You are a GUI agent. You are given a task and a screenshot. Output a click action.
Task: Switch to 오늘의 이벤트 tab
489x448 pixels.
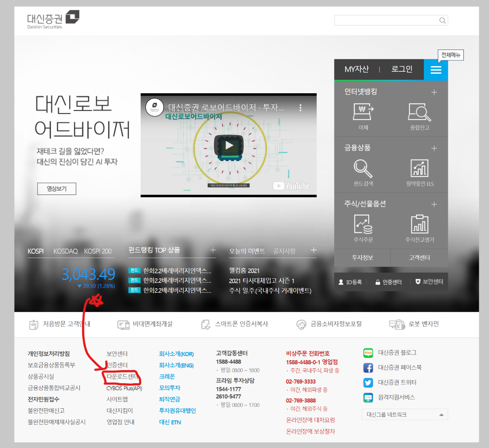(x=247, y=251)
